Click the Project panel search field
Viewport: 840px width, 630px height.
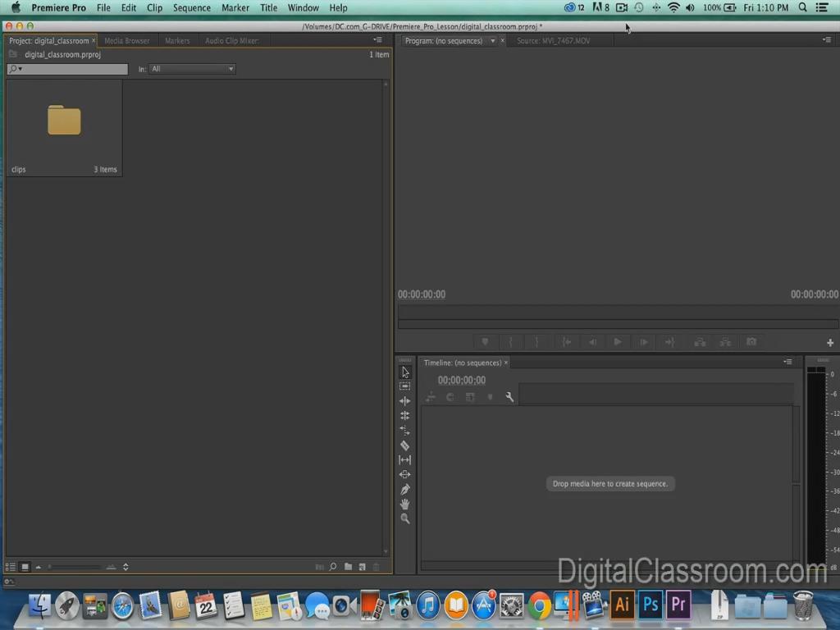[67, 69]
